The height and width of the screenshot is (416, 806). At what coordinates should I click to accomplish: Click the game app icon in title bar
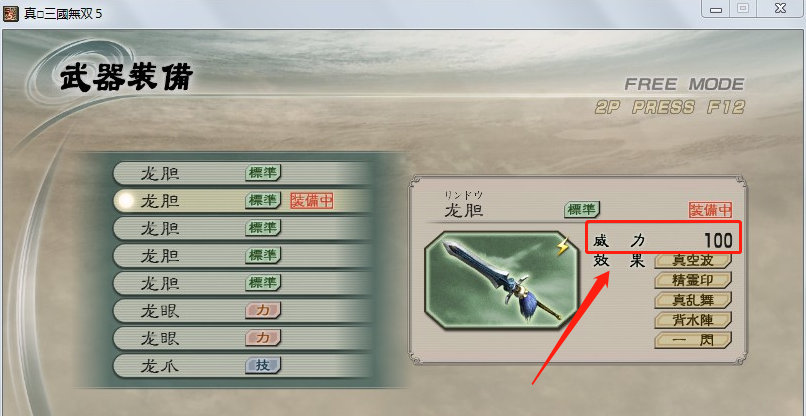coord(10,13)
